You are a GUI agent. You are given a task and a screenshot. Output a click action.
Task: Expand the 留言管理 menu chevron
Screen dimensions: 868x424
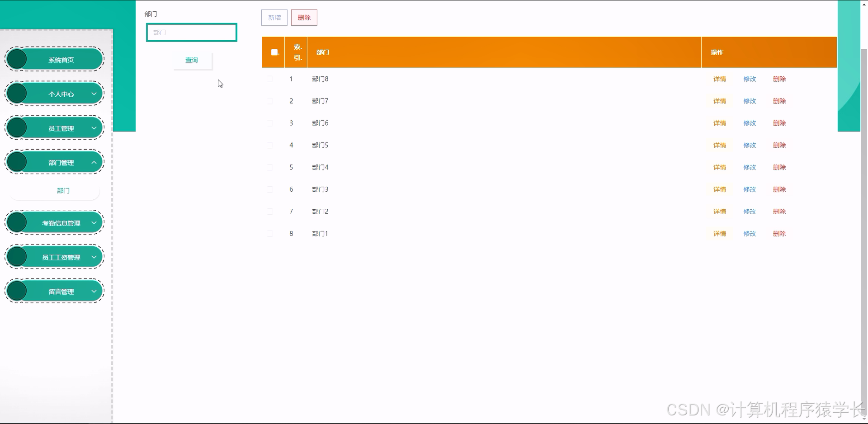(94, 292)
